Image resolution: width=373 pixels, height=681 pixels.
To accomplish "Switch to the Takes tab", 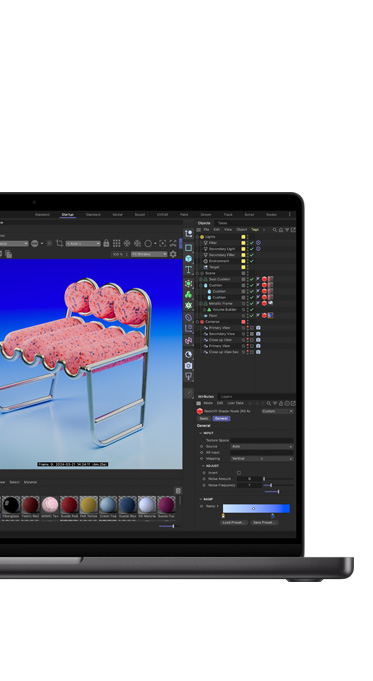I will coord(222,223).
